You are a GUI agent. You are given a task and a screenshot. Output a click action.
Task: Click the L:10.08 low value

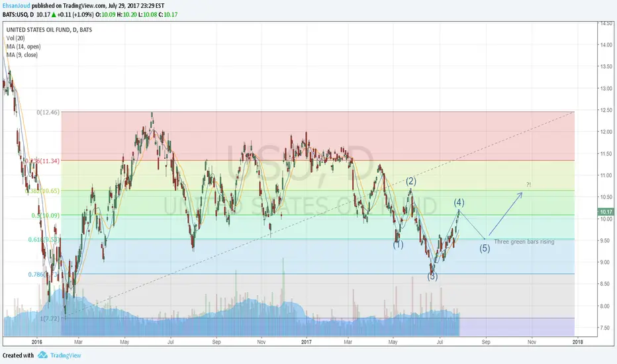pyautogui.click(x=148, y=15)
